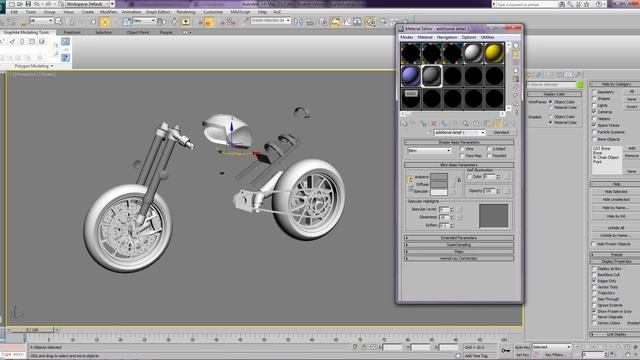Enable the 2-Sided checkbox
640x360 pixels.
(489, 149)
